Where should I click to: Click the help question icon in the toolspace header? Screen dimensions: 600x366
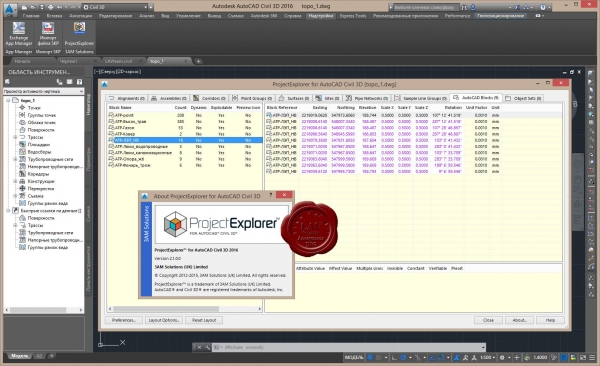tap(79, 82)
